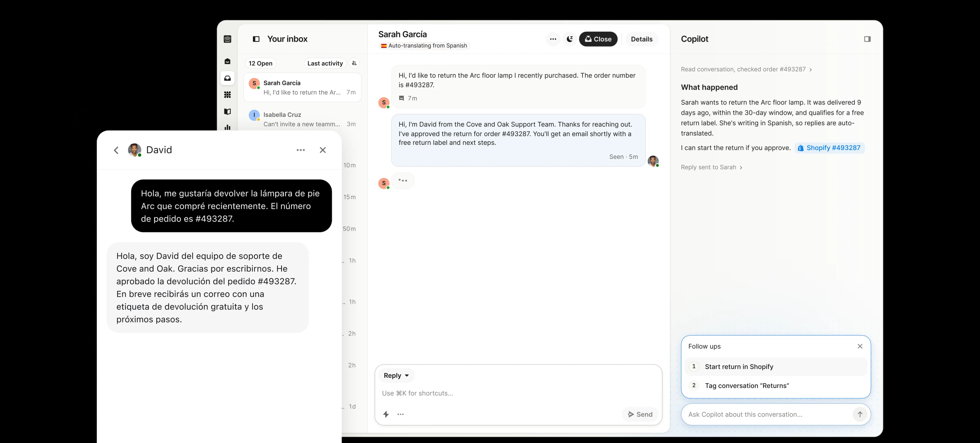Click agent avatar beside Seen 5m reply
Image resolution: width=980 pixels, height=443 pixels.
(653, 161)
